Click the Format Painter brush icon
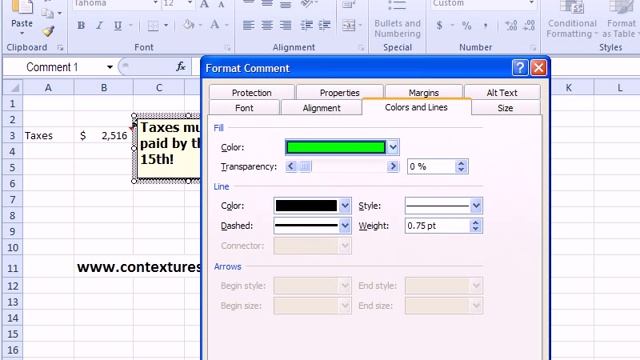640x360 pixels. pos(48,31)
